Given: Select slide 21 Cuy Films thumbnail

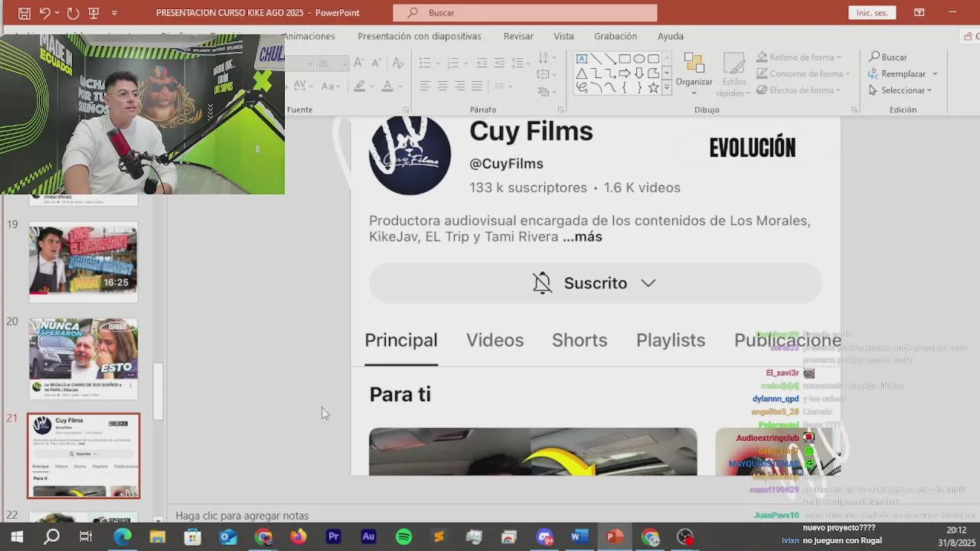Looking at the screenshot, I should pyautogui.click(x=83, y=456).
